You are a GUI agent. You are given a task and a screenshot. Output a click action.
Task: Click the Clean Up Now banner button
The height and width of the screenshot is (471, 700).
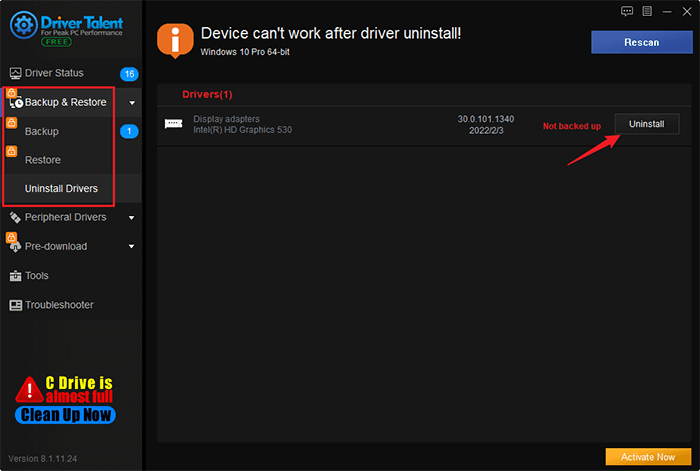pyautogui.click(x=66, y=415)
